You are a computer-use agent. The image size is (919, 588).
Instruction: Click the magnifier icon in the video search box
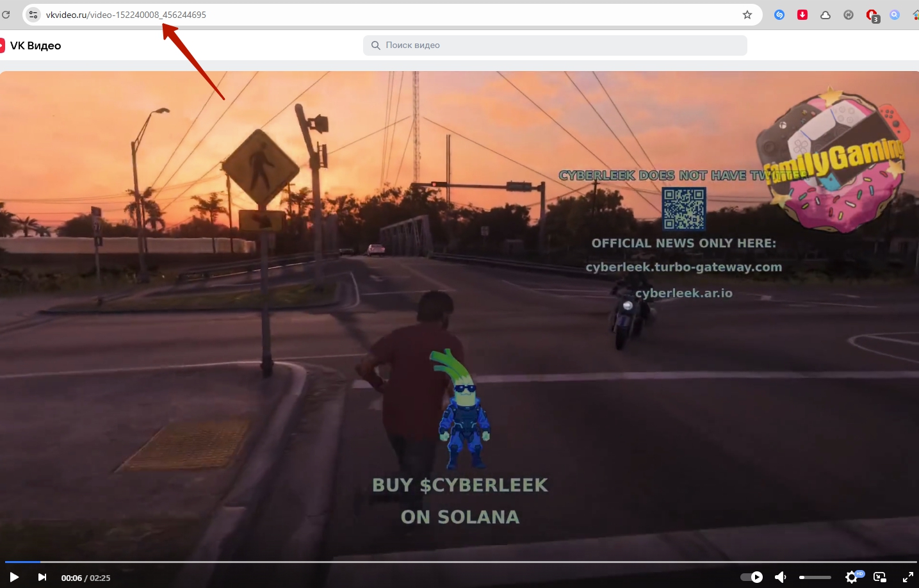click(x=376, y=45)
